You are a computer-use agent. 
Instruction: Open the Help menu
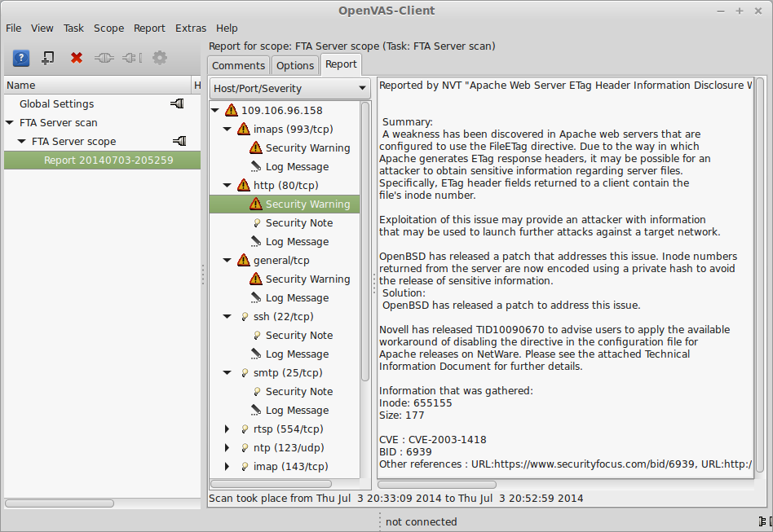click(227, 28)
